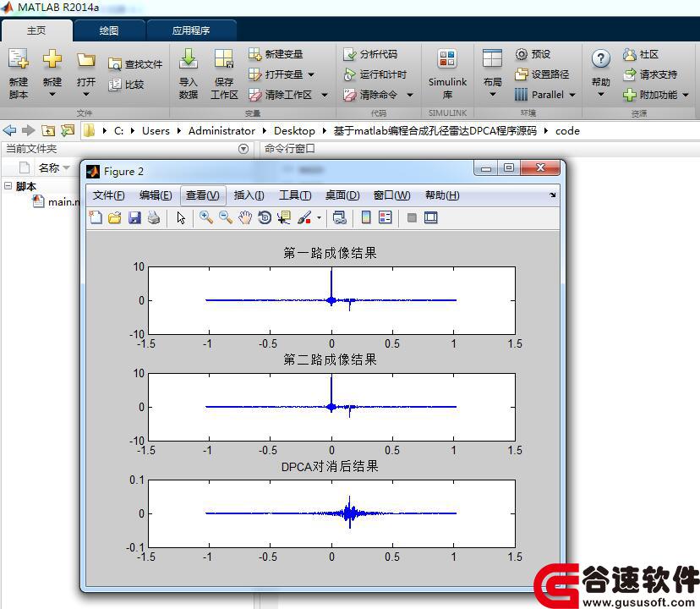This screenshot has width=700, height=609.
Task: Click 分析代码 analyze code
Action: 370,54
